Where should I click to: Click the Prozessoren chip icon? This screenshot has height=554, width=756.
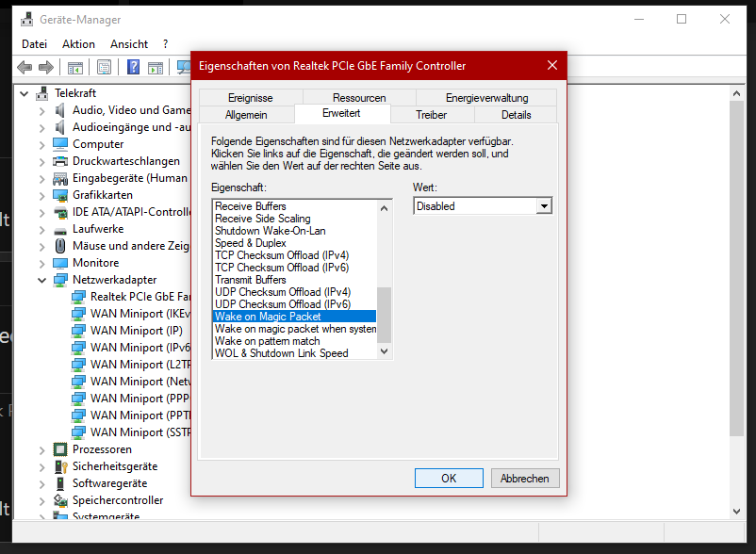[60, 449]
